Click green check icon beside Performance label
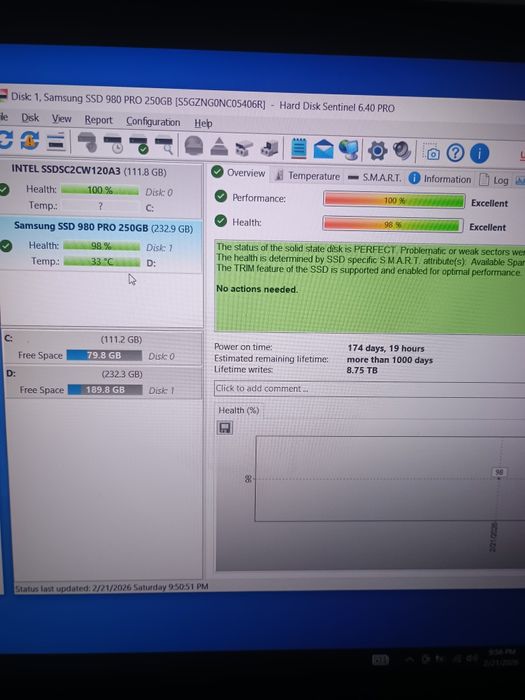This screenshot has height=700, width=525. coord(221,196)
